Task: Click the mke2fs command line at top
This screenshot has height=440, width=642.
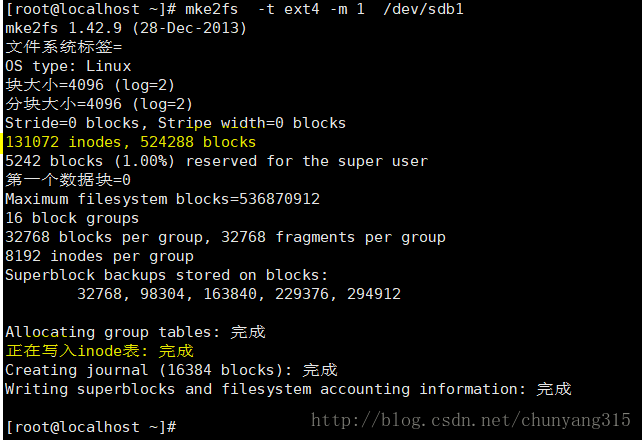Action: pyautogui.click(x=235, y=9)
